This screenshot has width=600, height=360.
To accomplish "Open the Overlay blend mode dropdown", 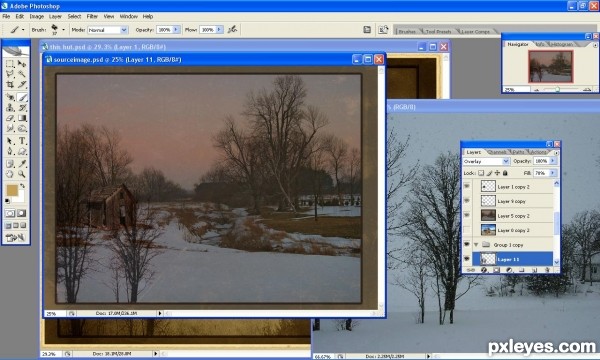I will 506,161.
